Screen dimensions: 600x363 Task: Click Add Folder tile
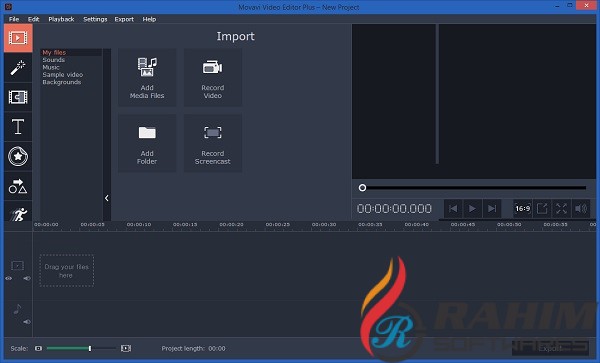coord(147,143)
